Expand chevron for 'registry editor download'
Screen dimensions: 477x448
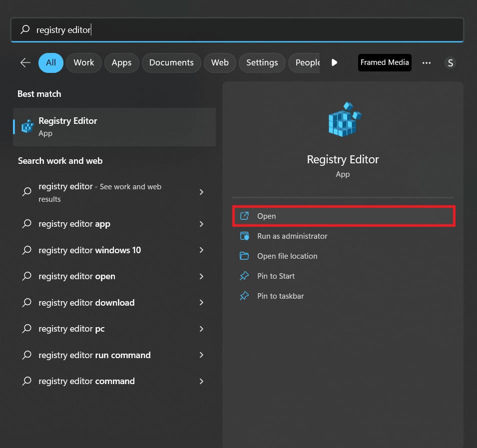click(x=201, y=303)
